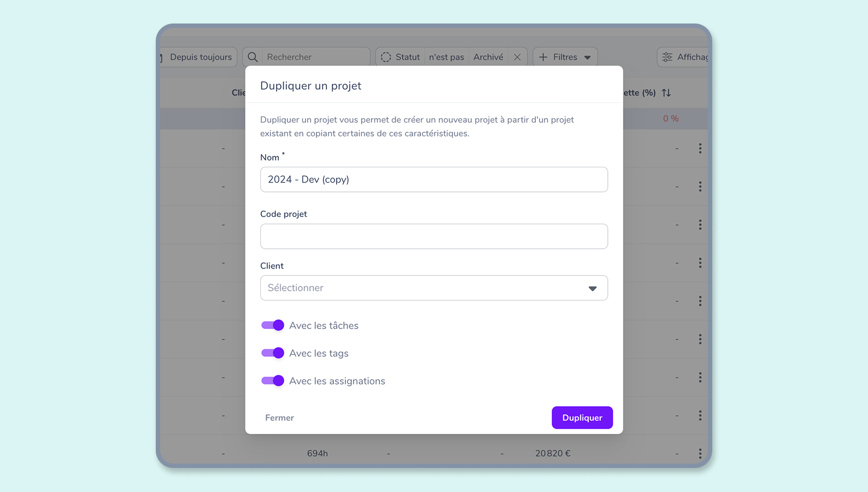Change the 'Archivé' filter value

[488, 57]
